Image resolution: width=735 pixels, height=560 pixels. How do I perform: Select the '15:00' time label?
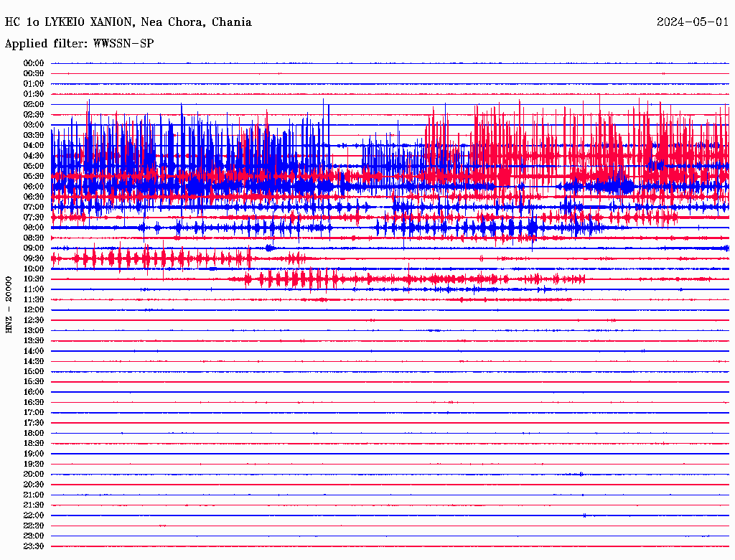point(34,371)
